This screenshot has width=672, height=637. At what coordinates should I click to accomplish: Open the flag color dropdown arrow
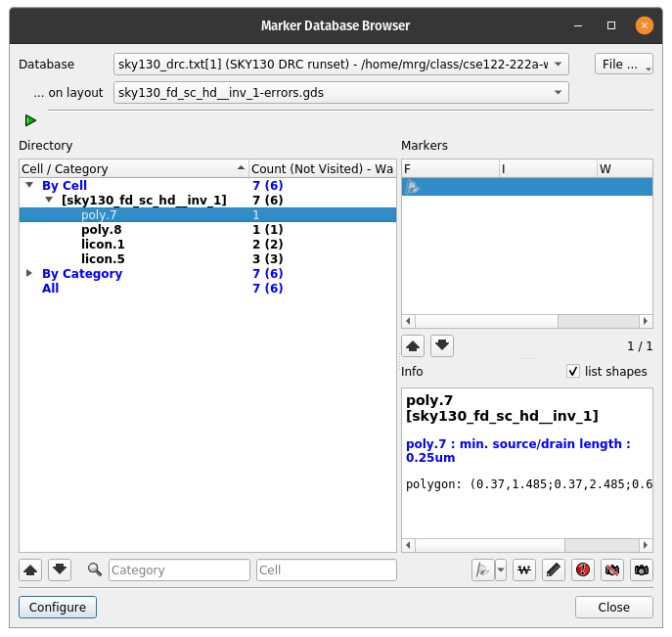point(501,570)
